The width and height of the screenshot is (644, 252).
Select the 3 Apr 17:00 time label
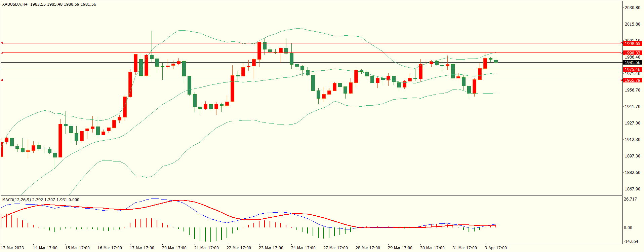[495, 248]
